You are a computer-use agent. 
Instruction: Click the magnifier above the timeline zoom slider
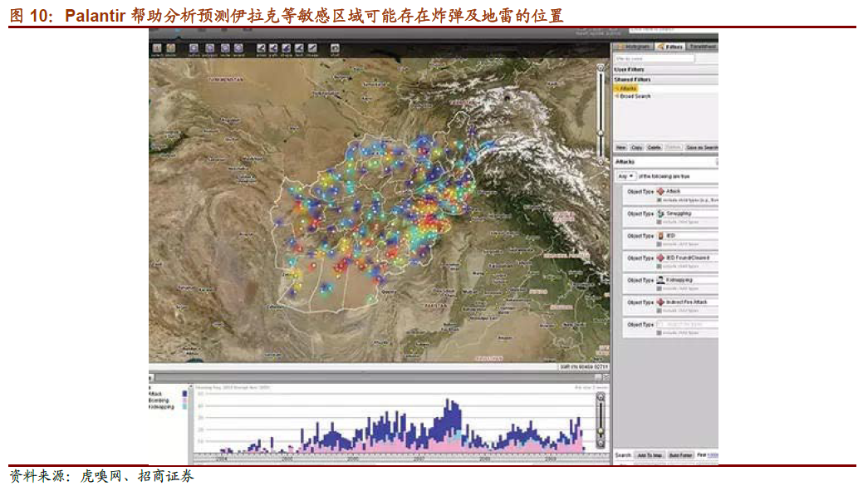(x=601, y=397)
